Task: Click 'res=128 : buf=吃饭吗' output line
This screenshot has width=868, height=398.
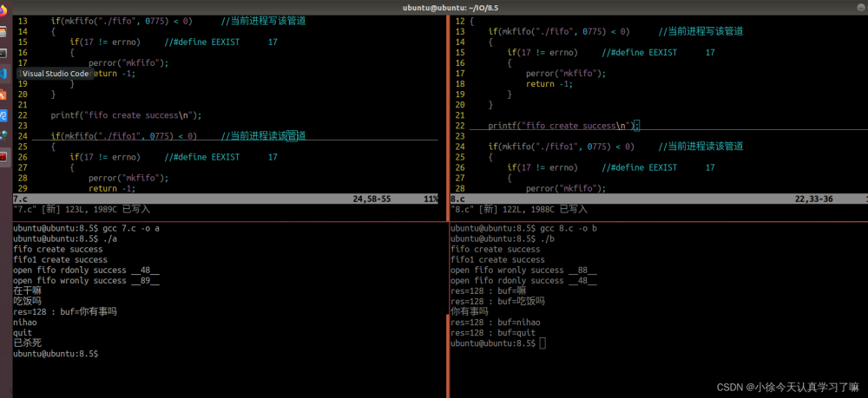Action: click(x=497, y=301)
